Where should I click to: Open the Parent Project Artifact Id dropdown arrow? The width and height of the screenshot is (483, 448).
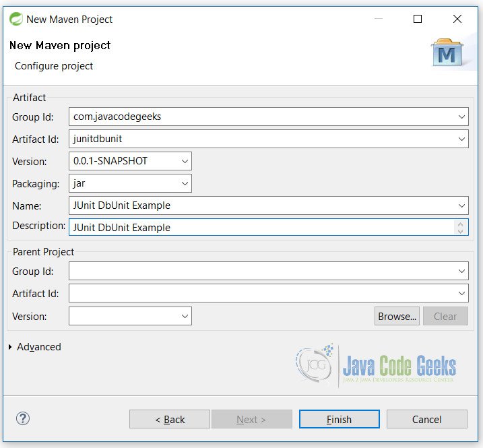click(461, 293)
